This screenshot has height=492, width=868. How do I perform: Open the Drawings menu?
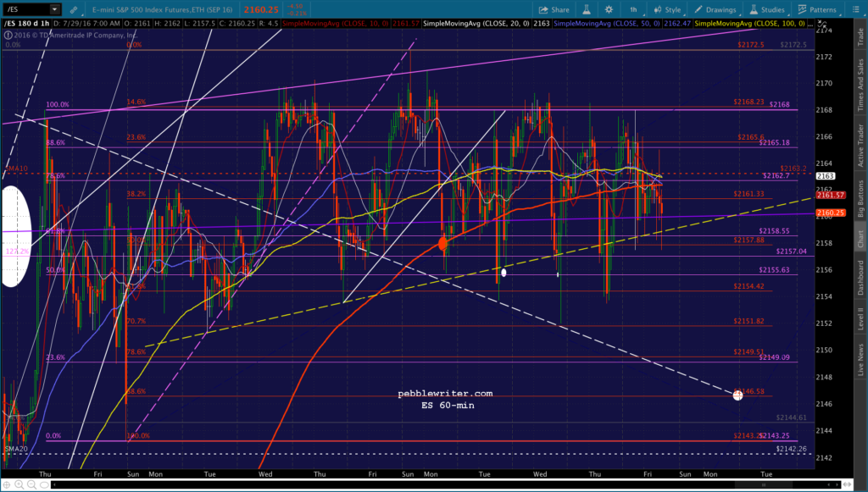coord(716,9)
